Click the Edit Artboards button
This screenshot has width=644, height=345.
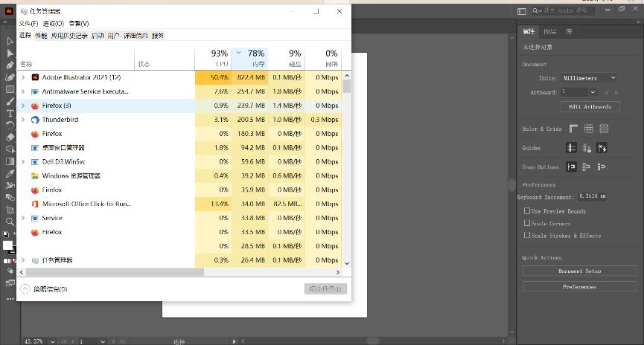click(590, 106)
